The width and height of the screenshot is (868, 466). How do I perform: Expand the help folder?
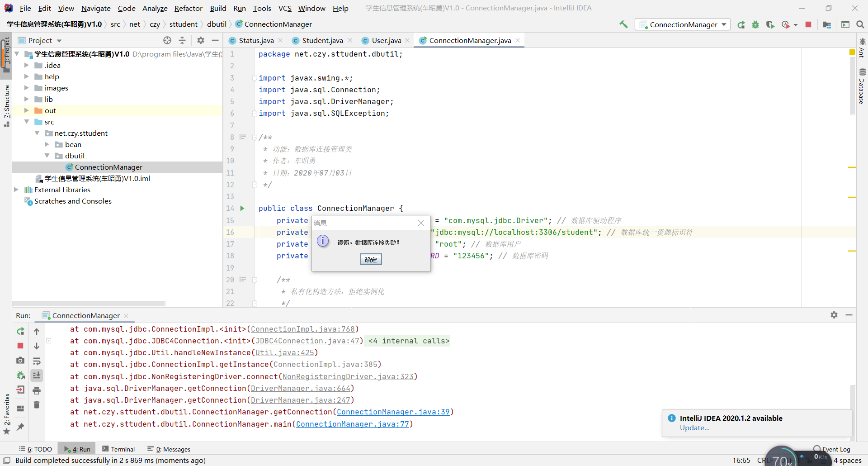(x=27, y=76)
